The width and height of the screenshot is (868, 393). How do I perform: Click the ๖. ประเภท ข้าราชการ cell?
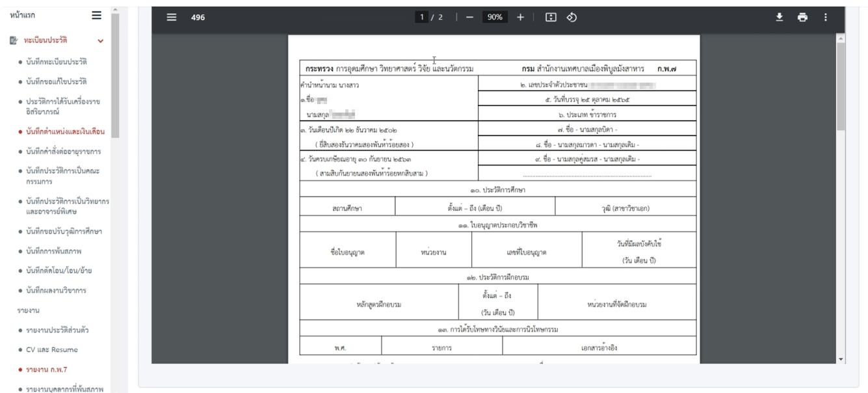(586, 115)
